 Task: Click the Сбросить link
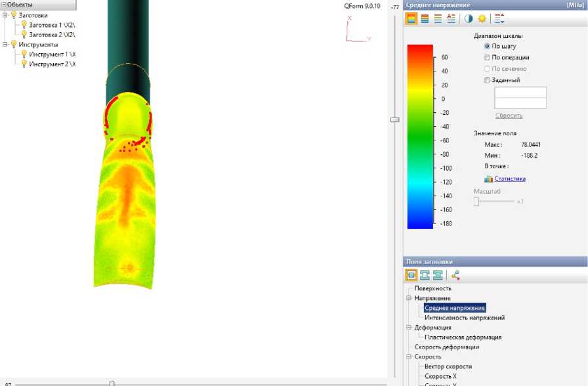point(509,116)
